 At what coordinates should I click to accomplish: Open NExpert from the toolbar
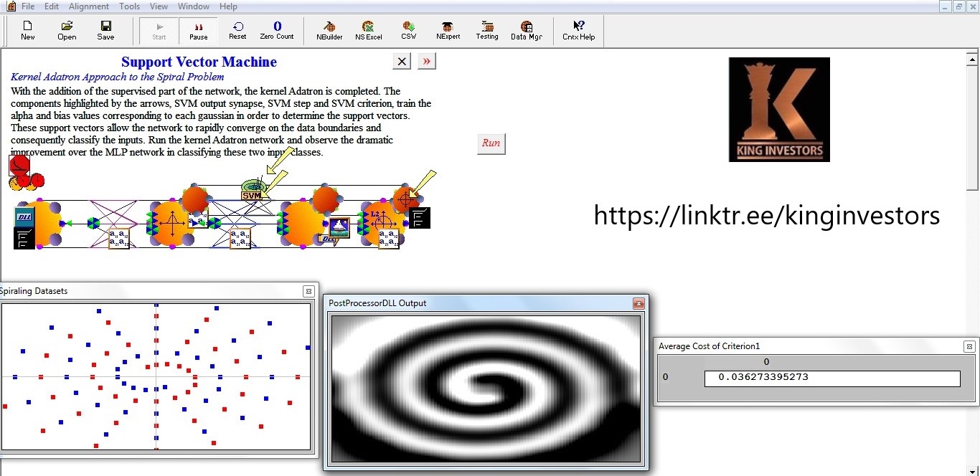pyautogui.click(x=448, y=30)
